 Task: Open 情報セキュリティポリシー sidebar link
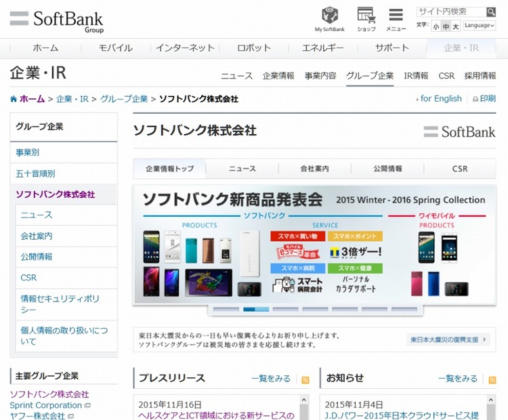pos(66,304)
